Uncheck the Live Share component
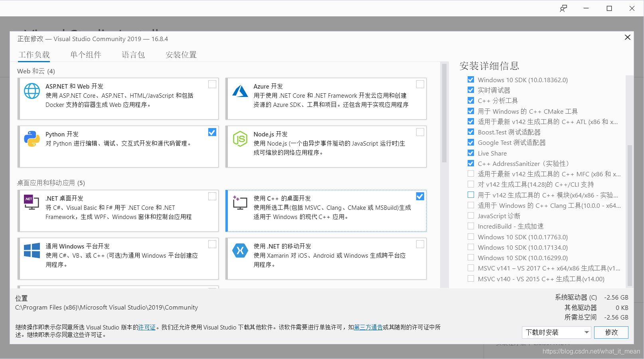644x359 pixels. [471, 153]
